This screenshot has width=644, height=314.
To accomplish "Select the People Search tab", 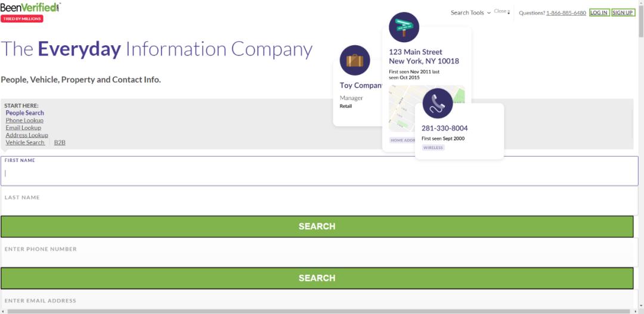I will point(24,113).
